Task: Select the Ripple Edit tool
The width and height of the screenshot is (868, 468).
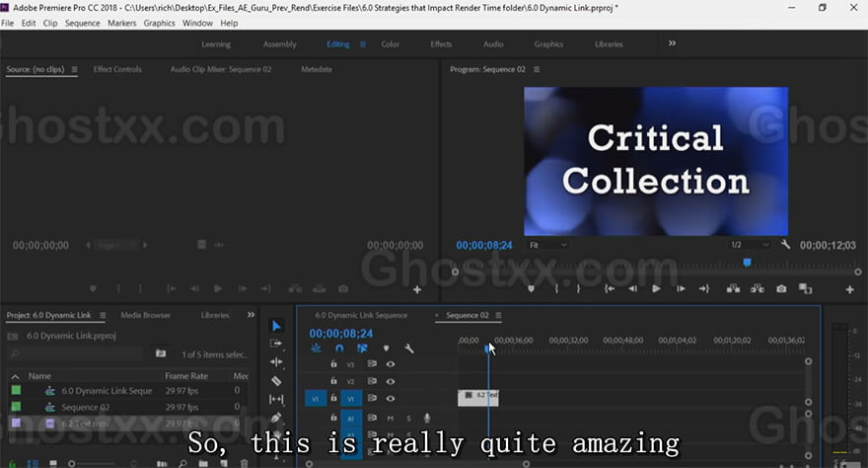Action: click(276, 361)
